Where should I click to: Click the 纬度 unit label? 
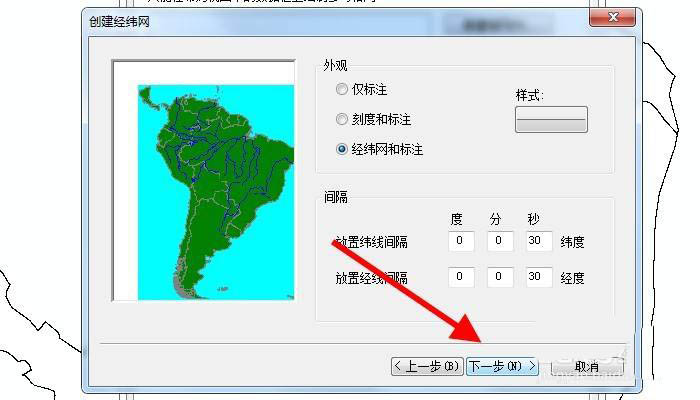[x=572, y=242]
